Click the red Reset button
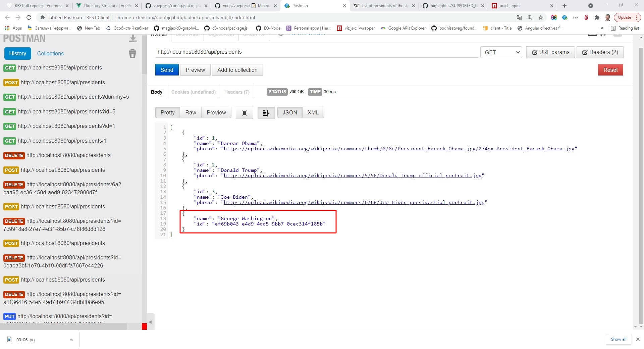 coord(610,70)
